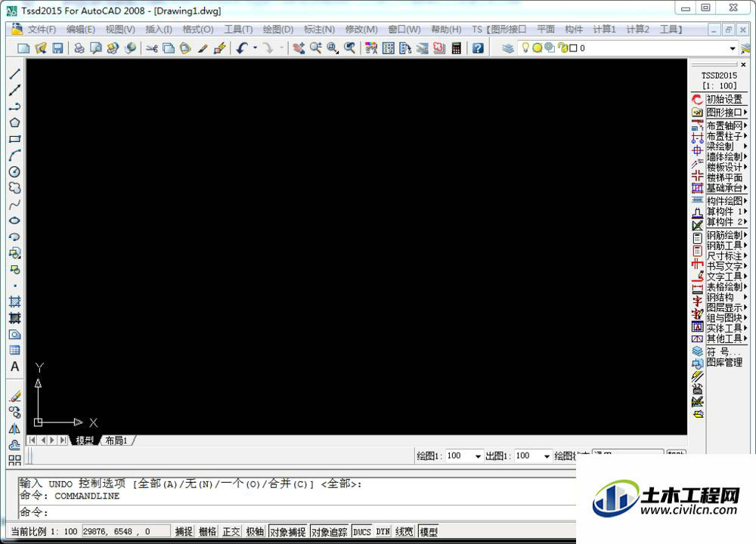Select the Multiline Text tool

click(x=15, y=366)
